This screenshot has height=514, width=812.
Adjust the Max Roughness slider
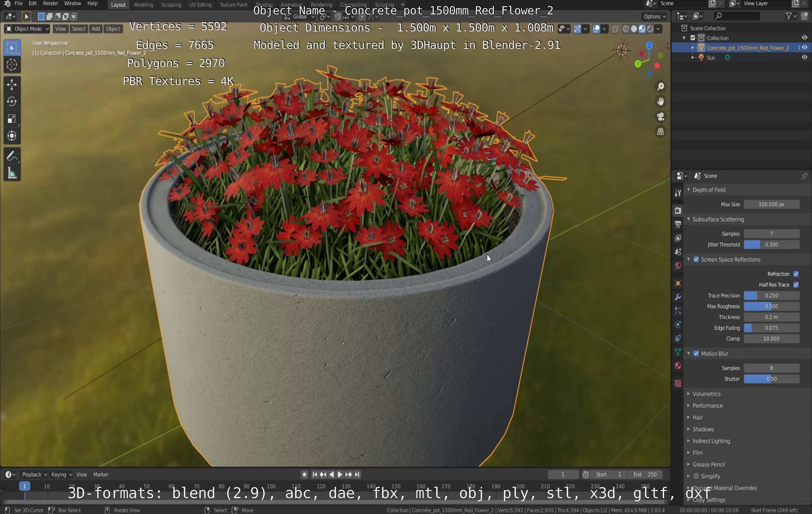[772, 306]
